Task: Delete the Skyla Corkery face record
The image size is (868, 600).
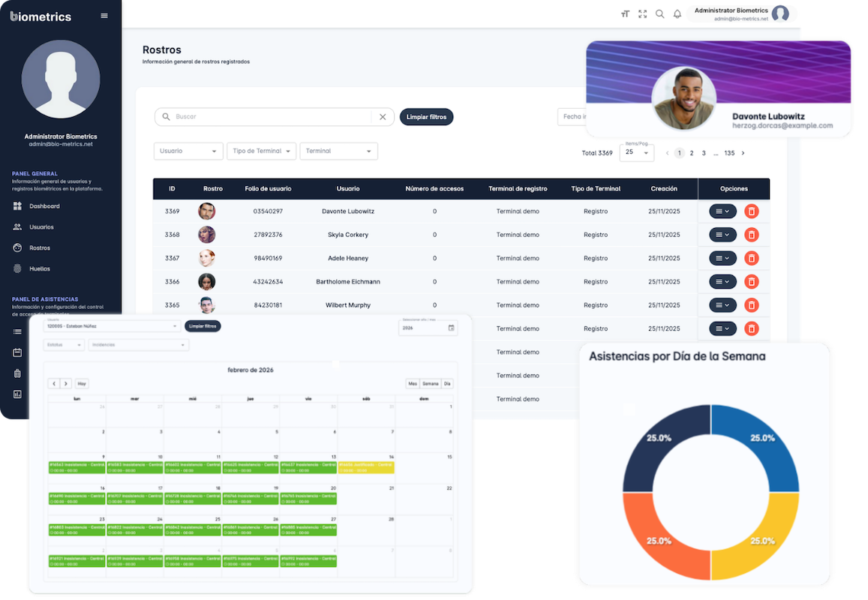Action: tap(751, 235)
